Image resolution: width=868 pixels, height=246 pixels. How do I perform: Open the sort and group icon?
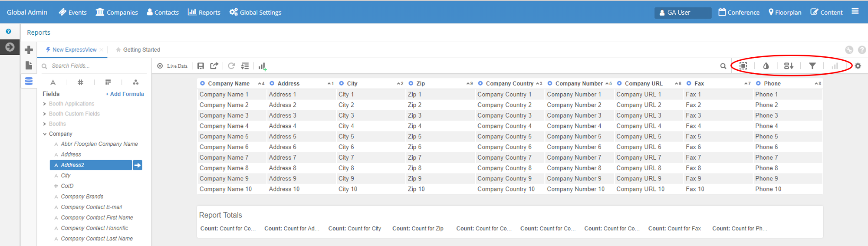789,66
